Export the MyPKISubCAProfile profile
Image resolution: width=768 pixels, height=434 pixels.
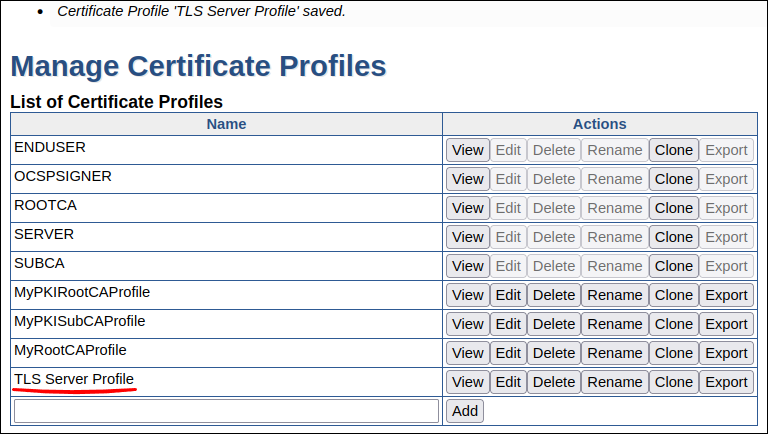pyautogui.click(x=726, y=324)
